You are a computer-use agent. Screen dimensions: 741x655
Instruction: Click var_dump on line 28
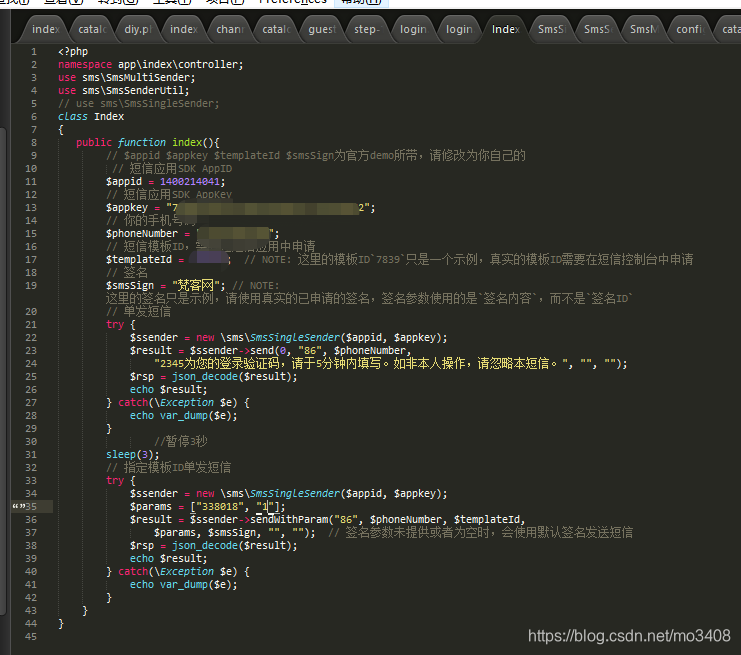[184, 415]
